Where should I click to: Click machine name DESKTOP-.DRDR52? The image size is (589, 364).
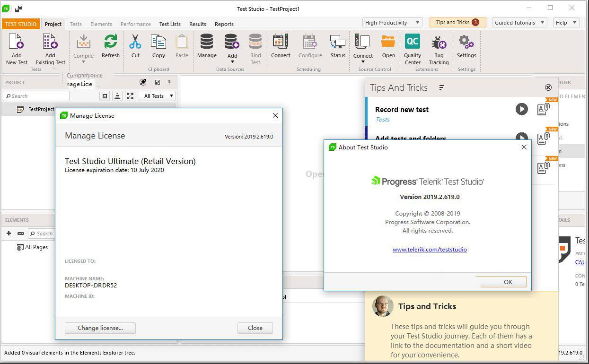tap(91, 286)
